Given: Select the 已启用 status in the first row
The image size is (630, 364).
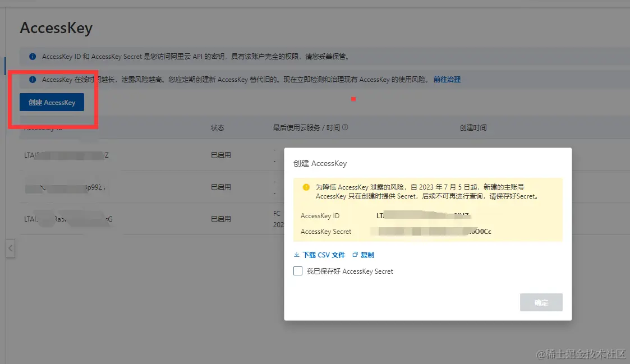Looking at the screenshot, I should pos(220,155).
